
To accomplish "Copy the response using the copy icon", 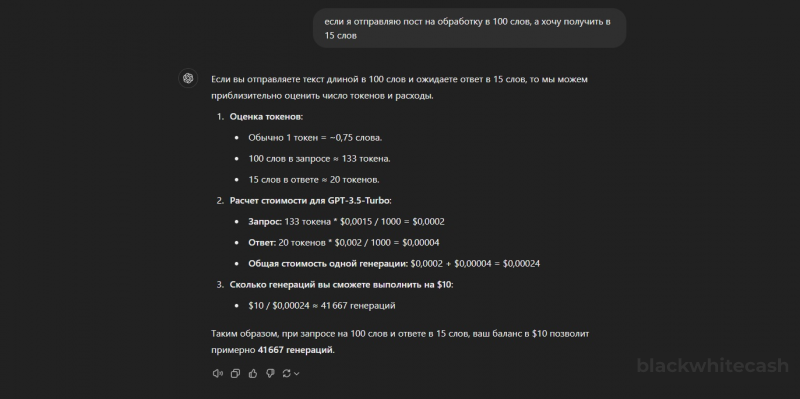I will (235, 373).
